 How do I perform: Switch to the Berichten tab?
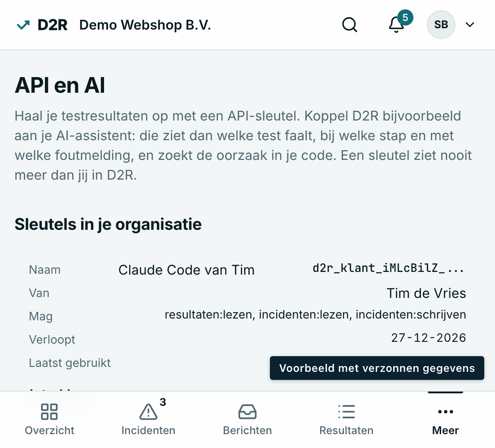(247, 420)
